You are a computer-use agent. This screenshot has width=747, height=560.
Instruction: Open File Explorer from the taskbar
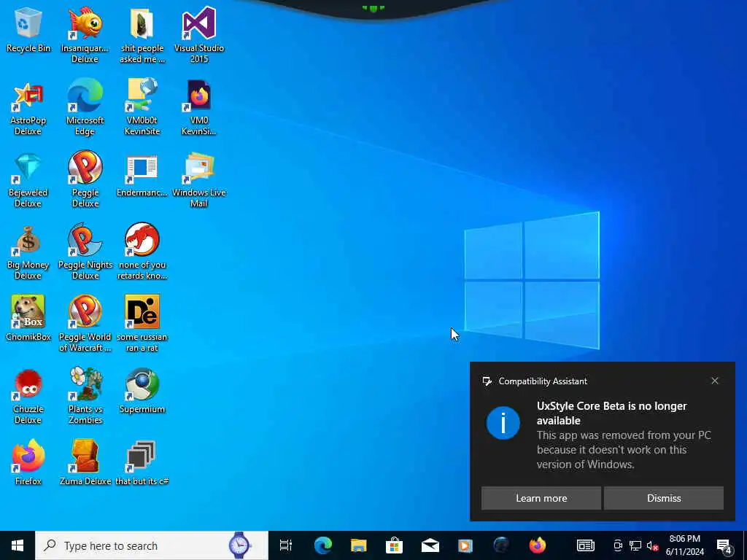click(359, 545)
